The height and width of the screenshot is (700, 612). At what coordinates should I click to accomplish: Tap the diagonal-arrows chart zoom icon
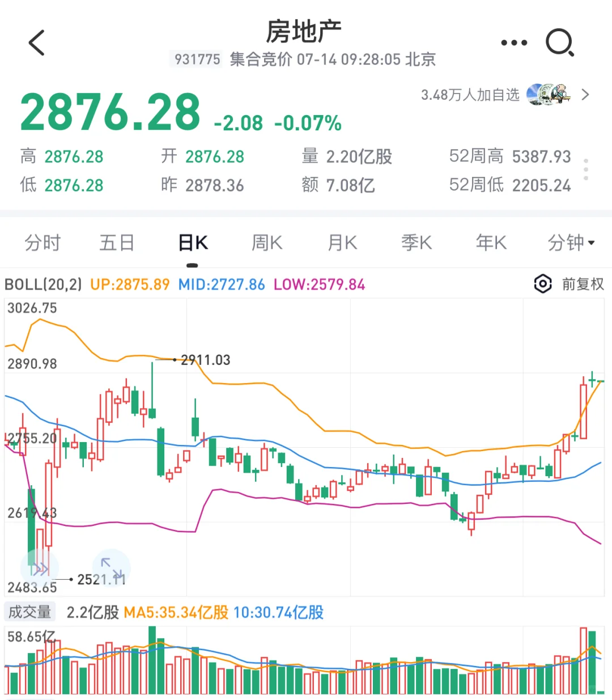click(x=112, y=567)
